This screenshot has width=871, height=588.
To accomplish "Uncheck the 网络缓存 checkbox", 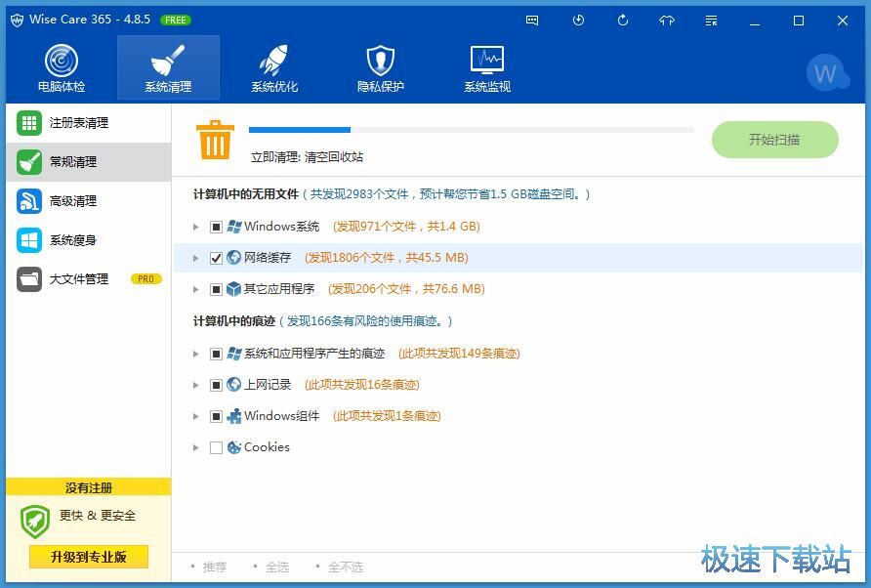I will (216, 258).
